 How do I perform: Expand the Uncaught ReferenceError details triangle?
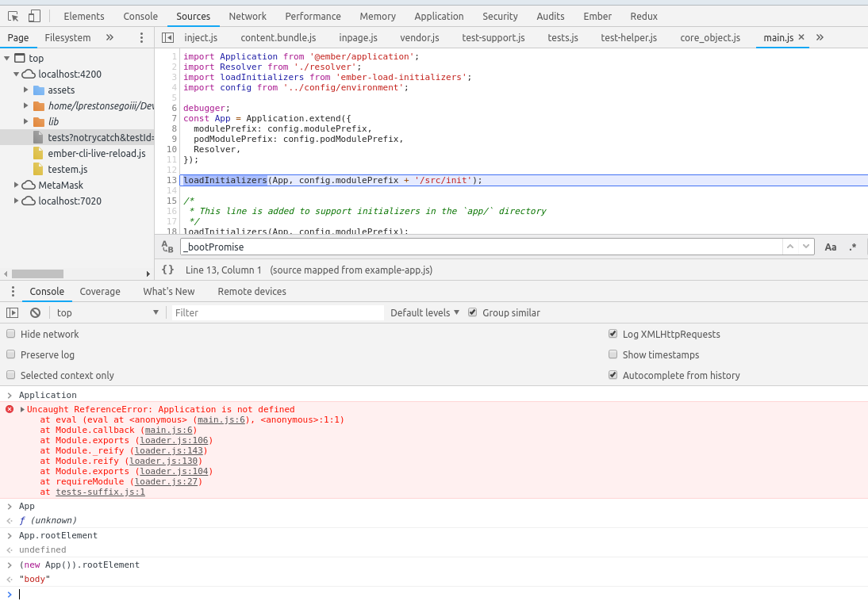[x=23, y=410]
